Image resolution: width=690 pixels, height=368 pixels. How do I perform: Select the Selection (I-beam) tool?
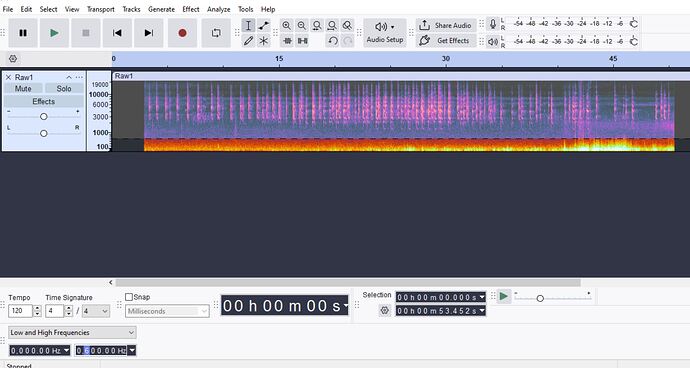pos(248,26)
